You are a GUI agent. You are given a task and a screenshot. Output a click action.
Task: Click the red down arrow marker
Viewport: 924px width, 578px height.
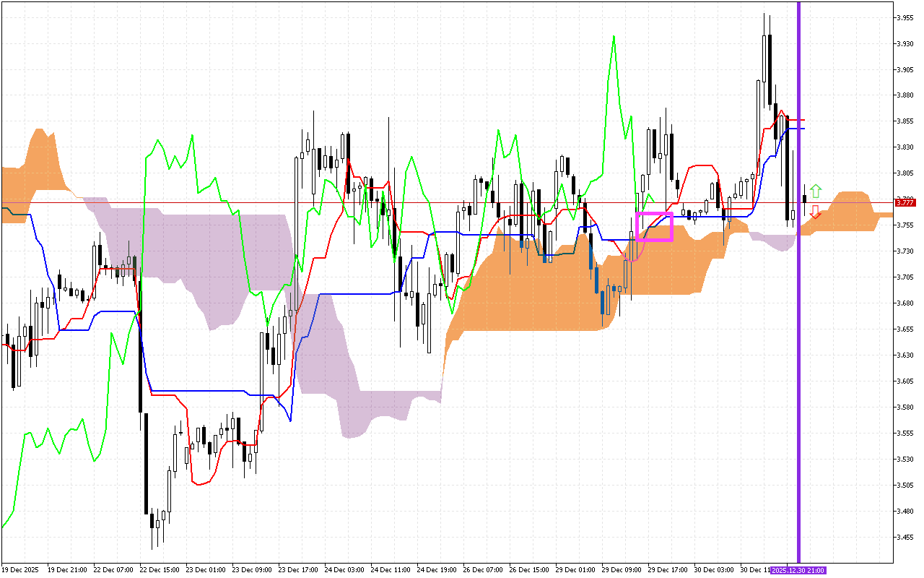(815, 212)
